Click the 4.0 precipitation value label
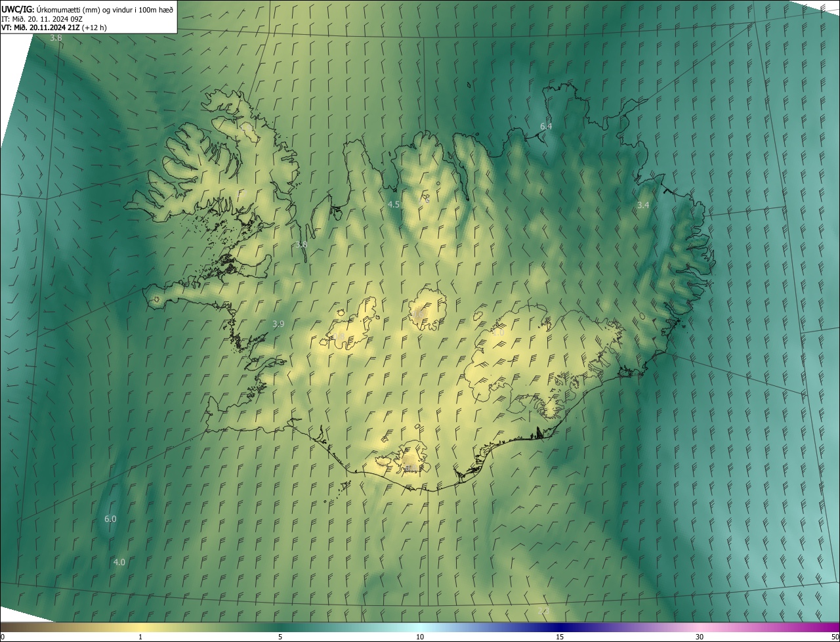Image resolution: width=840 pixels, height=642 pixels. pyautogui.click(x=119, y=563)
